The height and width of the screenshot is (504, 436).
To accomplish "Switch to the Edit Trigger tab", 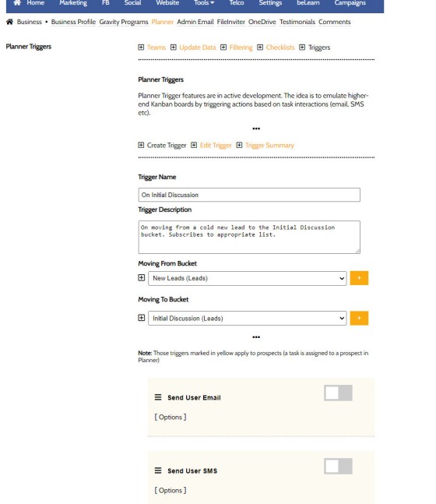I will 216,146.
